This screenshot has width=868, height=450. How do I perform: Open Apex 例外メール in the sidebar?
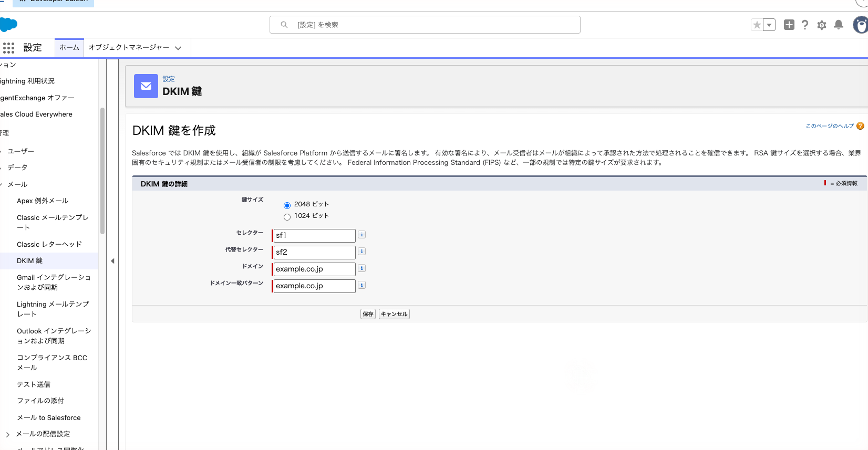[x=43, y=201]
